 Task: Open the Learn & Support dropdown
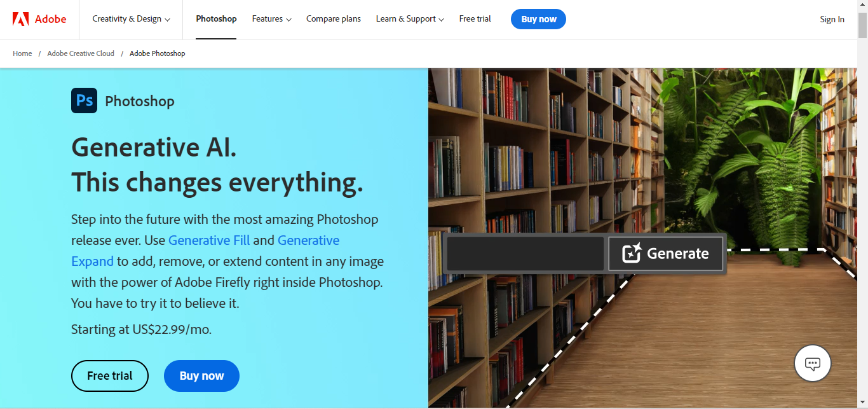[410, 19]
